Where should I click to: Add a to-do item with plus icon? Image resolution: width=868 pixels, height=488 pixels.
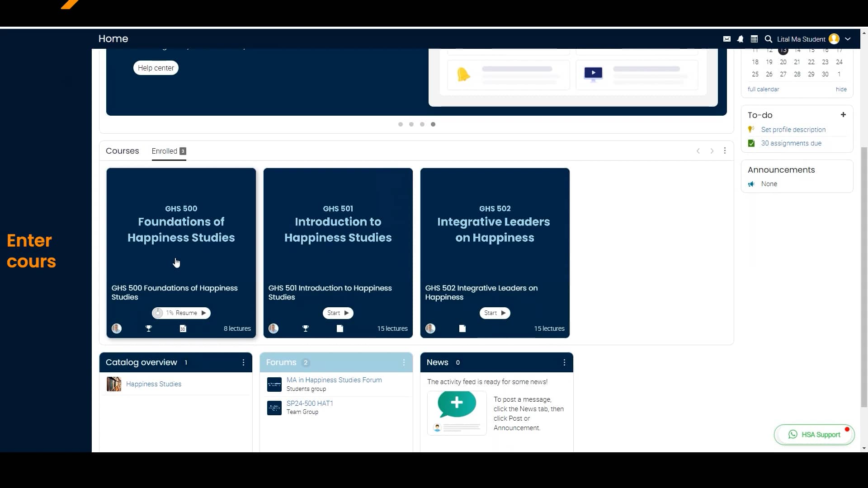coord(843,115)
